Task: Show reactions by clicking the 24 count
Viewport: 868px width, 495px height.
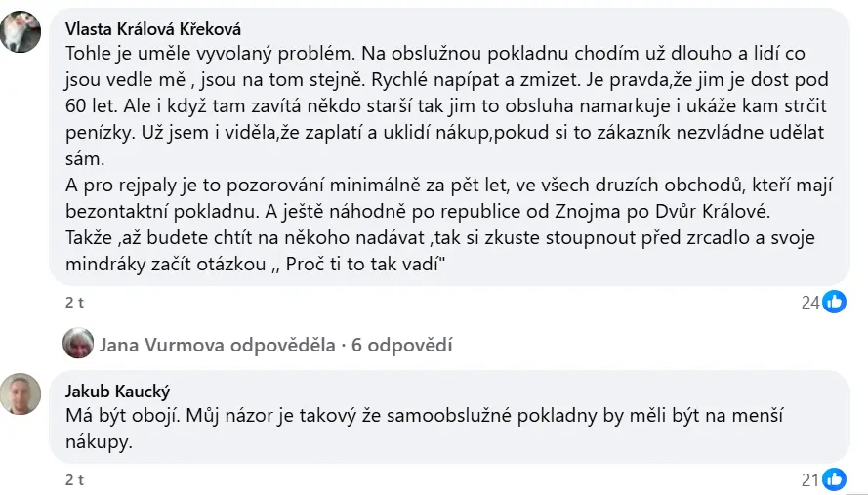Action: tap(809, 303)
